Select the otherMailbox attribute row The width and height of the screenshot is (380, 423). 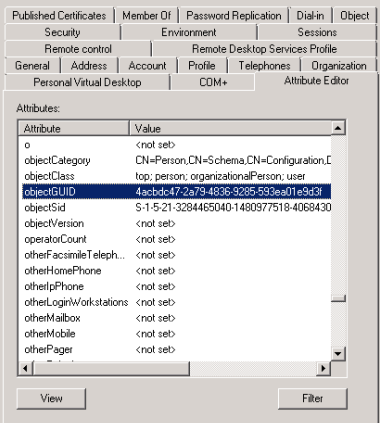[177, 318]
